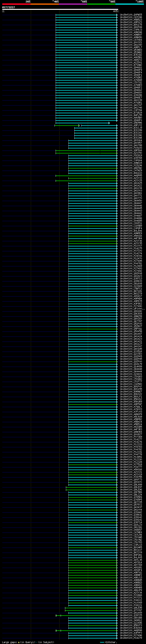Click the orange ~40% identity legend segment
The width and height of the screenshot is (146, 644).
[x=45, y=4]
